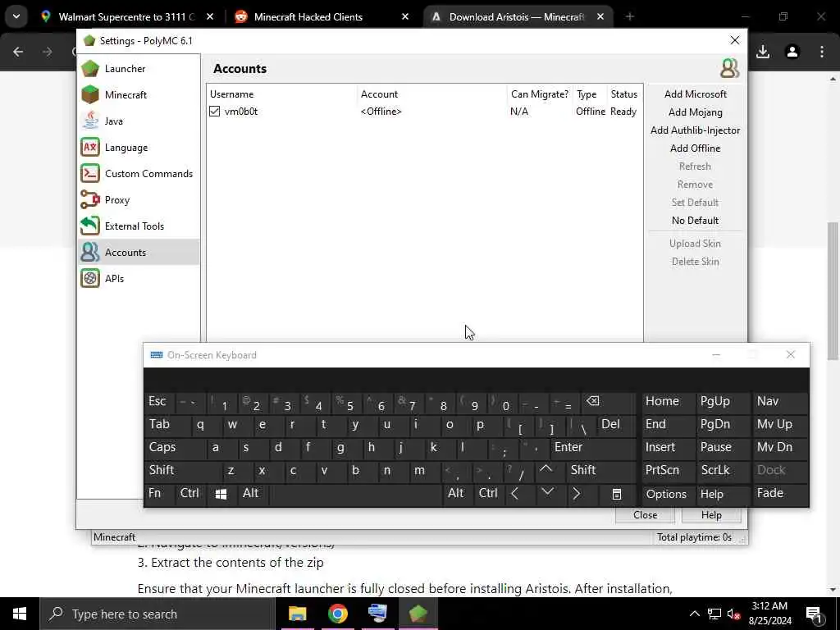Close the Minecraft Hacked Clients tab
The height and width of the screenshot is (630, 840).
405,17
